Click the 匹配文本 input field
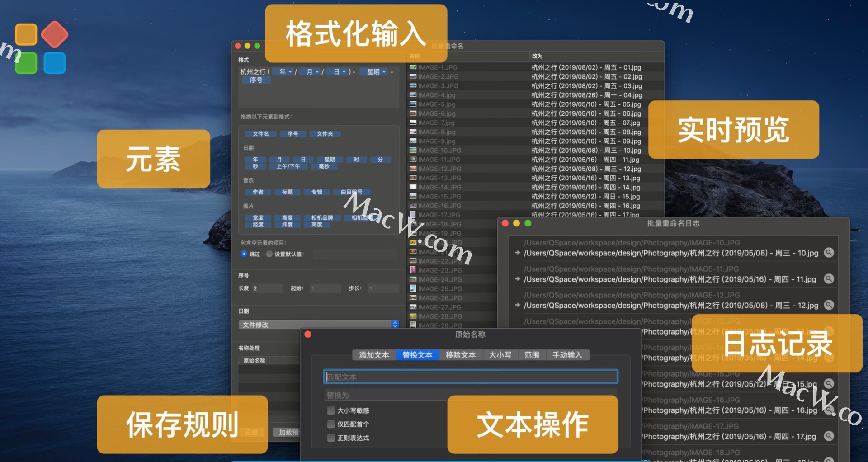Image resolution: width=868 pixels, height=462 pixels. (471, 377)
